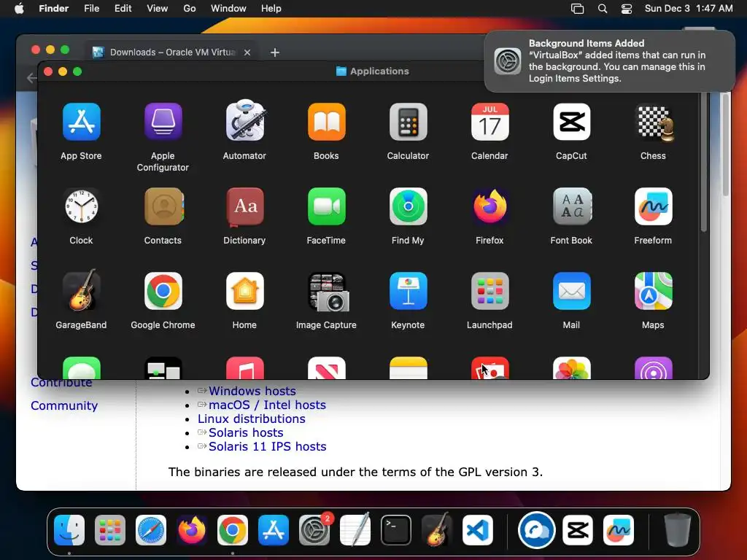Add a new browser tab

(275, 52)
